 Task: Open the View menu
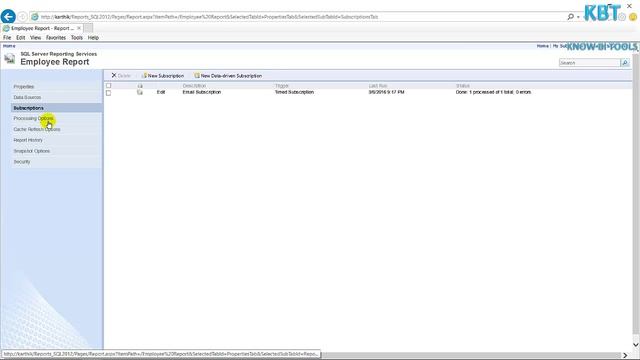click(36, 38)
